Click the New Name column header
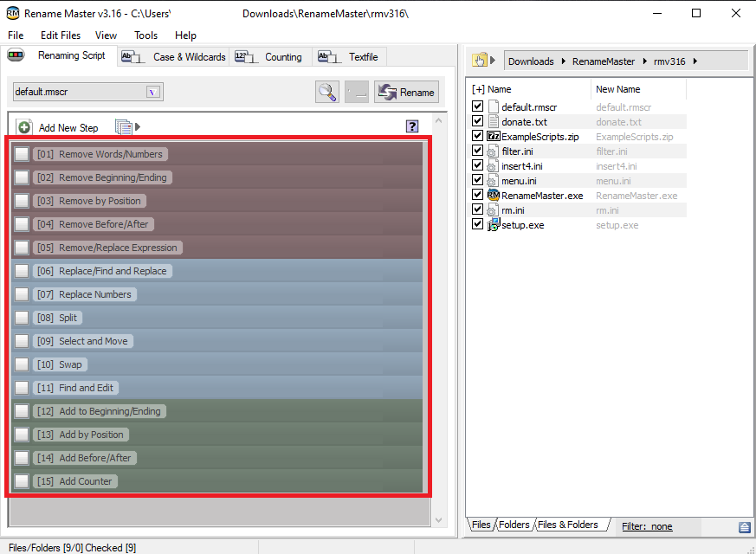 point(618,89)
